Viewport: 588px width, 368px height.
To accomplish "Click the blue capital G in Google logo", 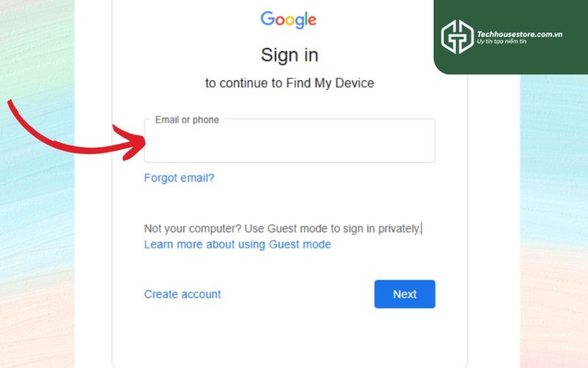I will (x=268, y=18).
